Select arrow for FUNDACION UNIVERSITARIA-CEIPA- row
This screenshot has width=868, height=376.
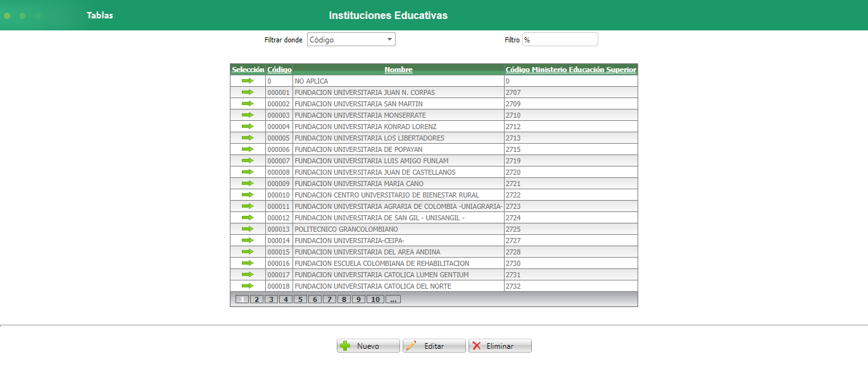(x=248, y=241)
